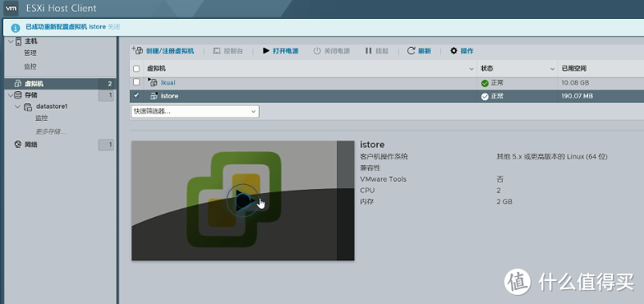The height and width of the screenshot is (304, 644).
Task: Click the 虚拟机 count badge 2
Action: (x=109, y=84)
